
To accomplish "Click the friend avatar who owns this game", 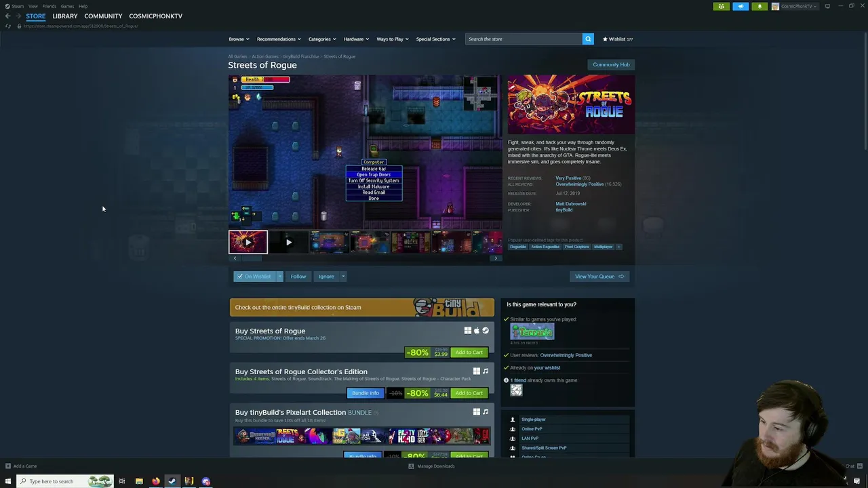I will point(517,390).
